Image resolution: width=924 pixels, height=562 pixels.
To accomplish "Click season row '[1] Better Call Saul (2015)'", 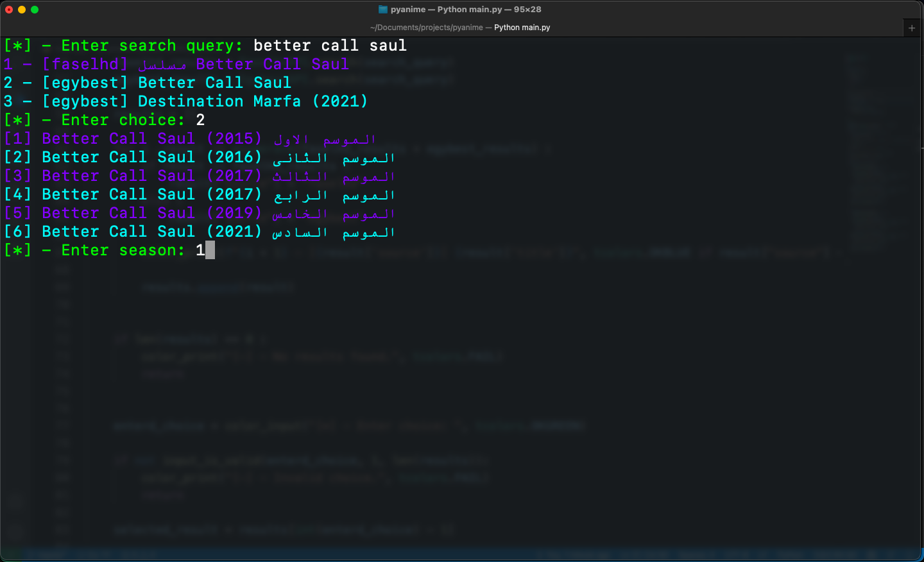I will click(191, 139).
